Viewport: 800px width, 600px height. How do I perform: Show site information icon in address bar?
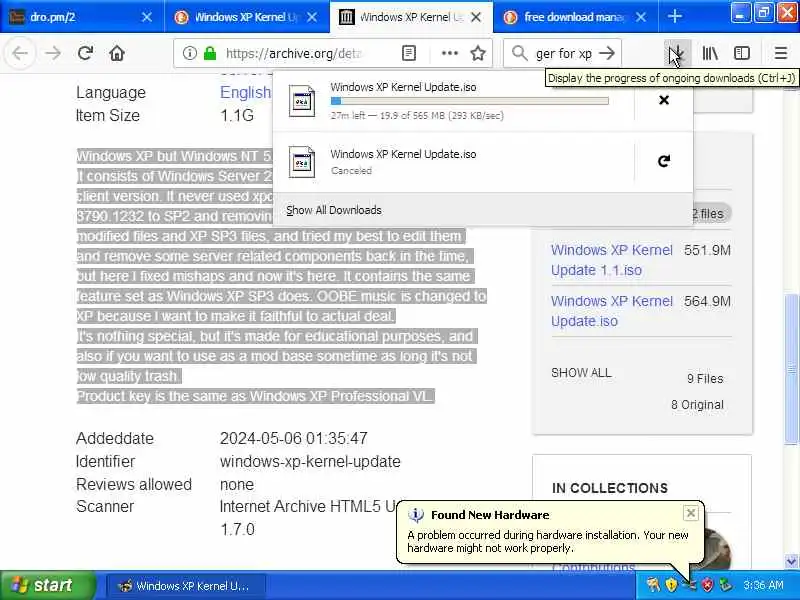[x=190, y=53]
